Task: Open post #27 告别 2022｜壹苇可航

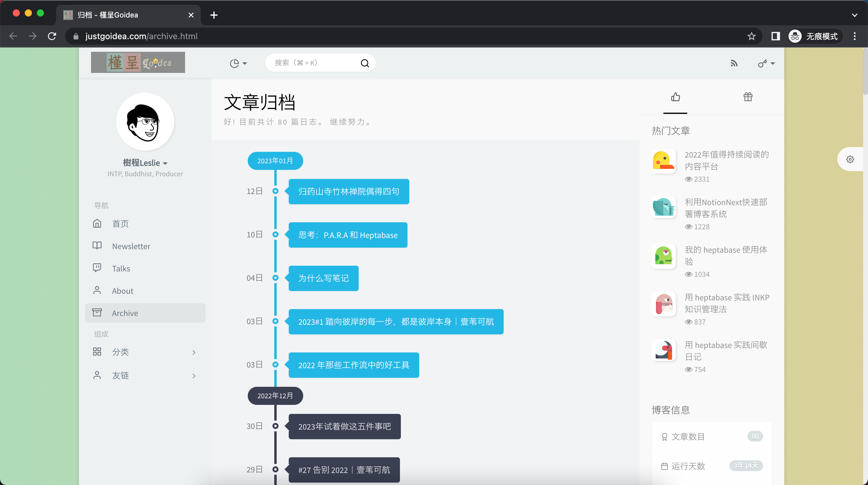Action: (344, 470)
